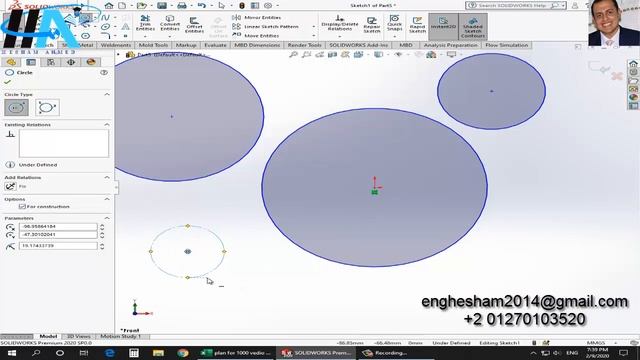640x360 pixels.
Task: Click the radius parameter field
Action: 58,246
